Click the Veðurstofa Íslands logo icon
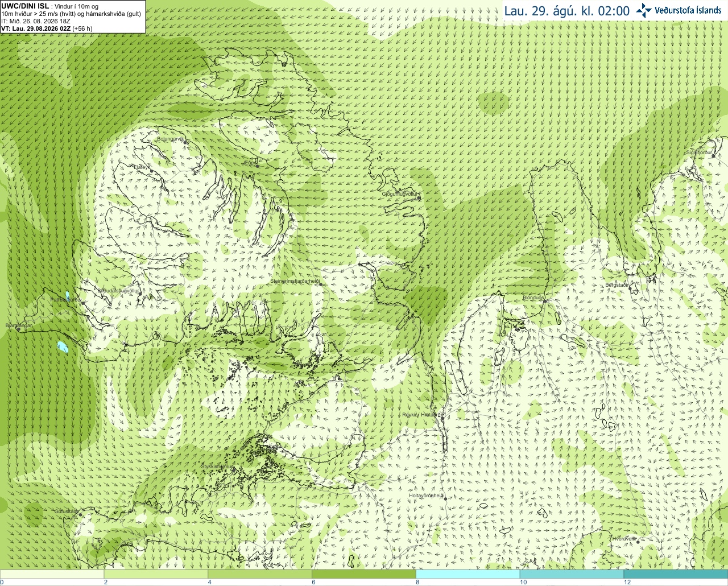The width and height of the screenshot is (728, 586). coord(644,10)
